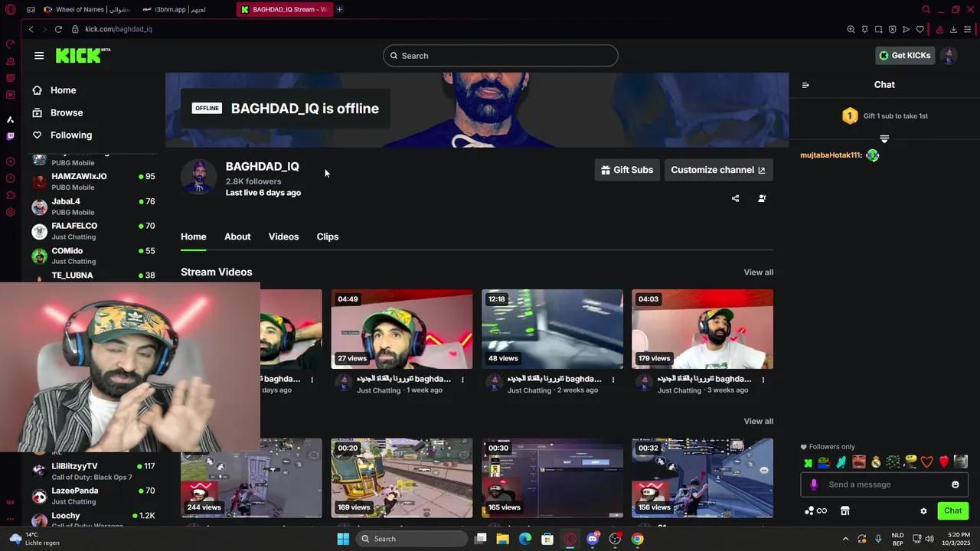Open the Videos tab
Viewport: 980px width, 551px height.
coord(283,236)
